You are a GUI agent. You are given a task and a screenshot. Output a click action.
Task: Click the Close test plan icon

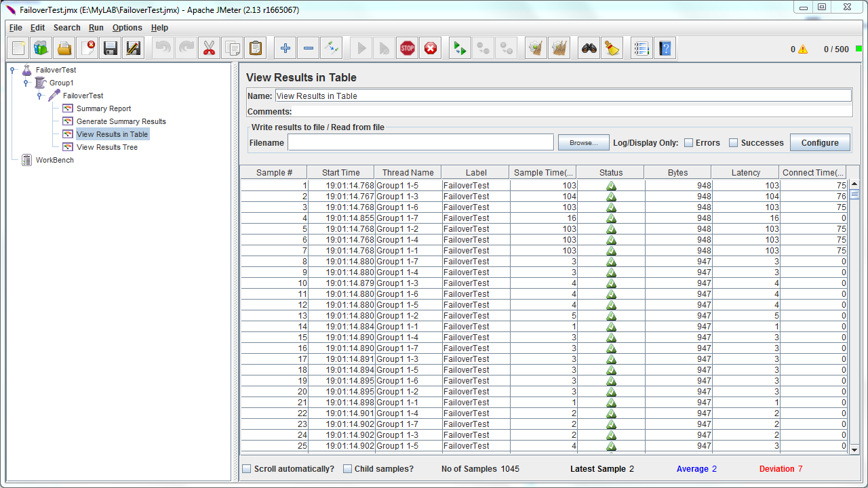tap(87, 48)
